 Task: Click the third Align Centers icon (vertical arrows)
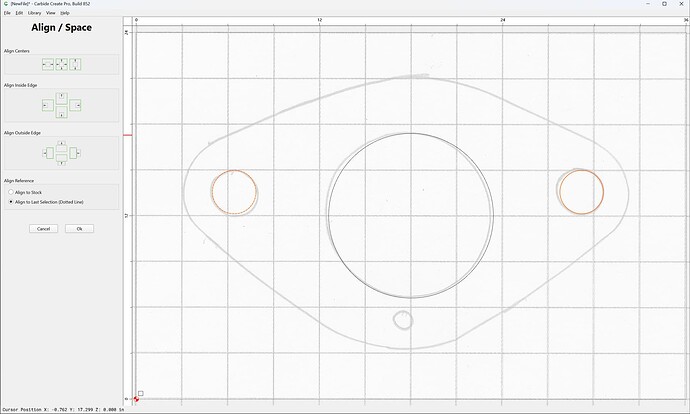click(x=75, y=65)
